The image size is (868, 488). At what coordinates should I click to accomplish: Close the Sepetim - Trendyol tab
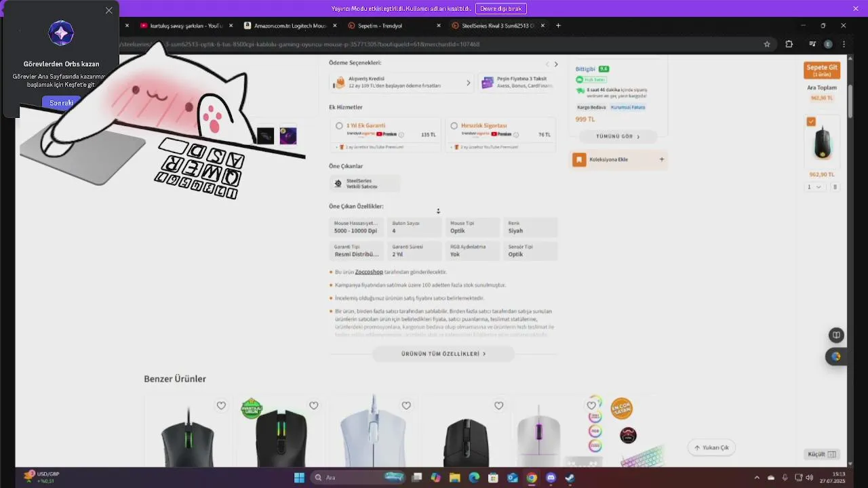438,26
